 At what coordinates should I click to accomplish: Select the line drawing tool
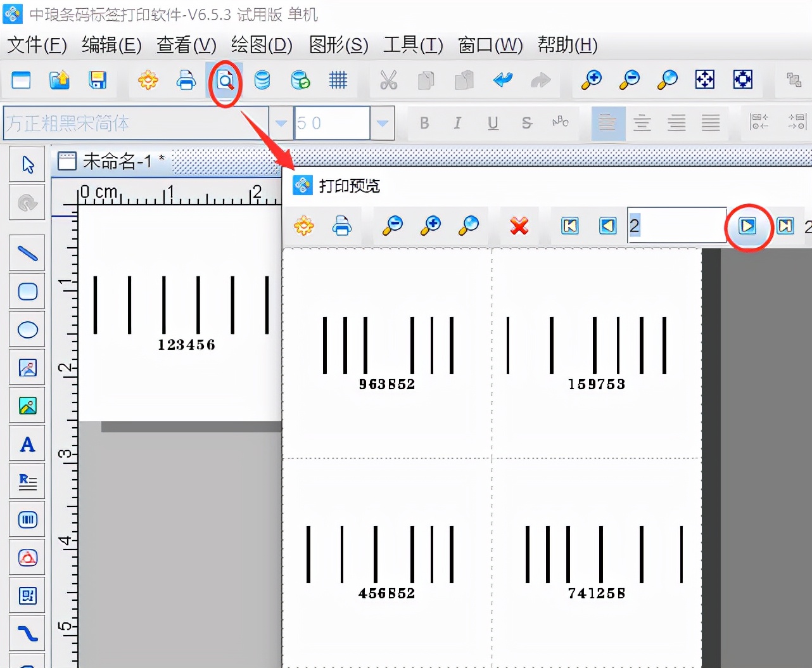27,252
